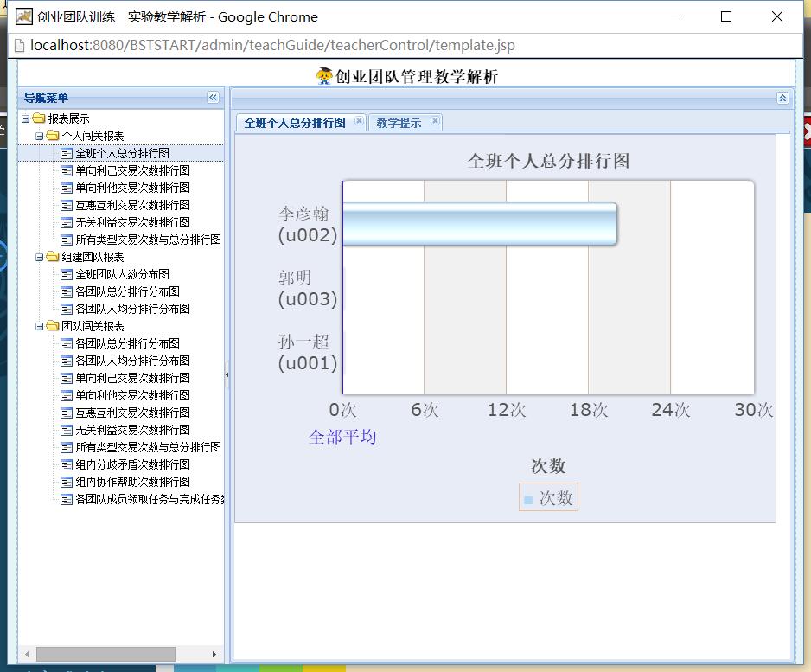Screen dimensions: 811x672
Task: Click the collapse icon at header panel's right end
Action: pyautogui.click(x=782, y=99)
